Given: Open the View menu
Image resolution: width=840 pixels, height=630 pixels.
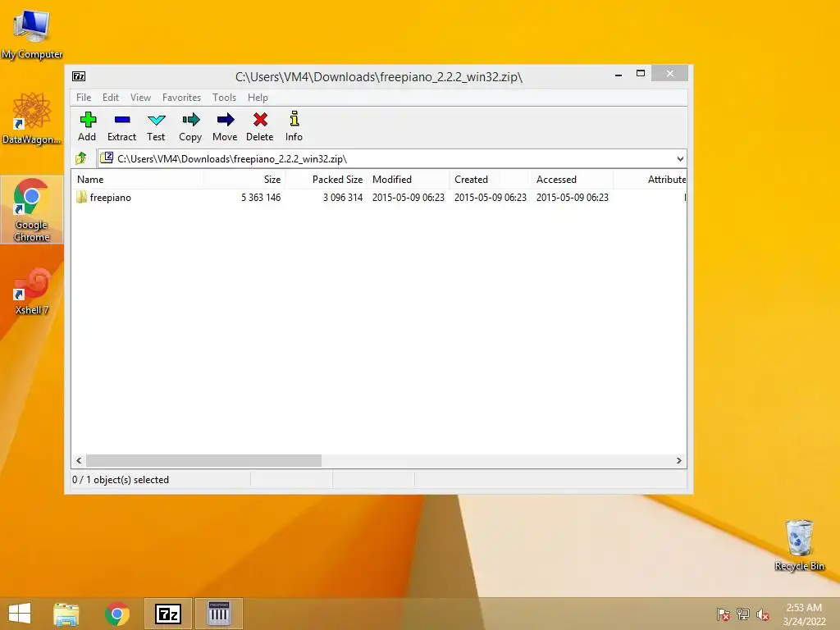Looking at the screenshot, I should click(x=140, y=98).
